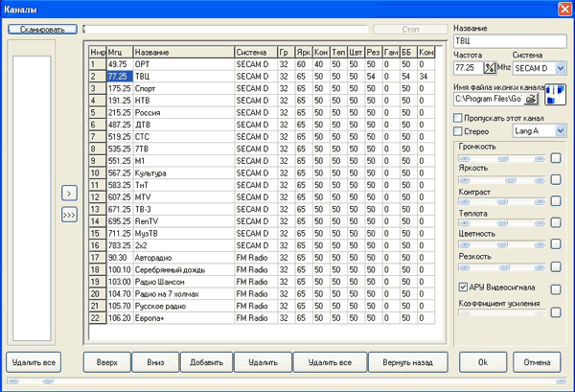The width and height of the screenshot is (575, 392).
Task: Close the Каналы window
Action: (x=564, y=10)
